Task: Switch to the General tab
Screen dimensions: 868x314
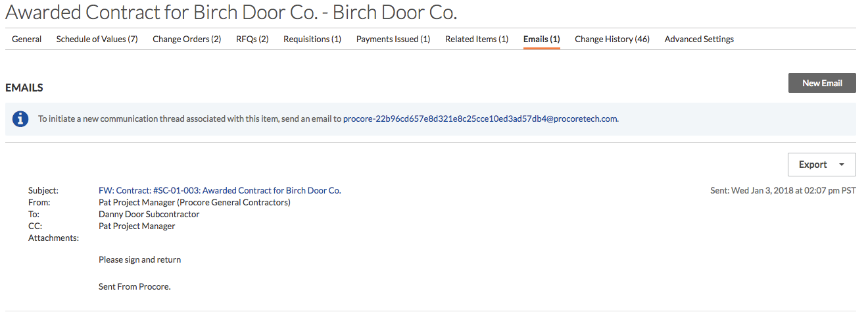Action: pos(27,39)
